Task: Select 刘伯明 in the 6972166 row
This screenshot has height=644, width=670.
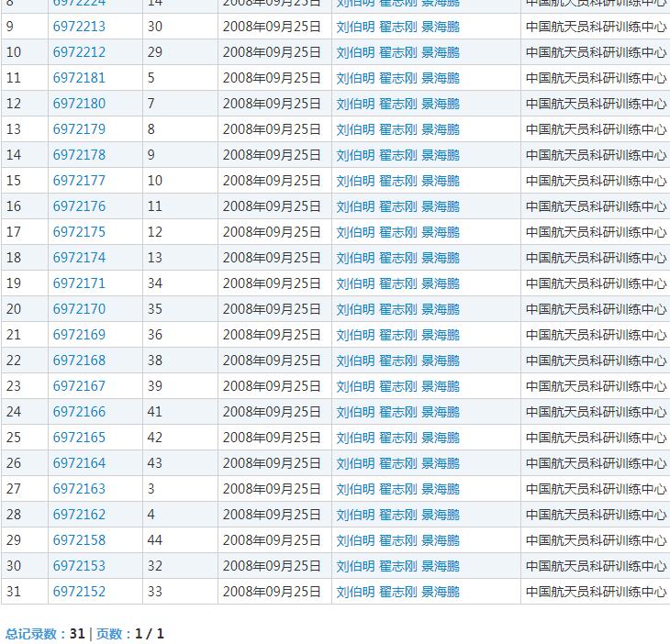Action: coord(355,412)
